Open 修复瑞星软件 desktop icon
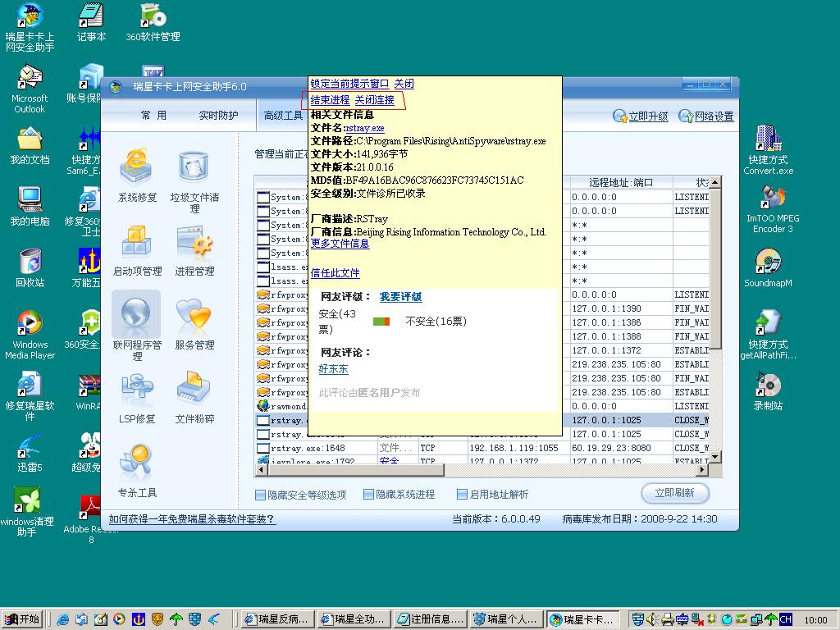Image resolution: width=840 pixels, height=630 pixels. pos(30,385)
